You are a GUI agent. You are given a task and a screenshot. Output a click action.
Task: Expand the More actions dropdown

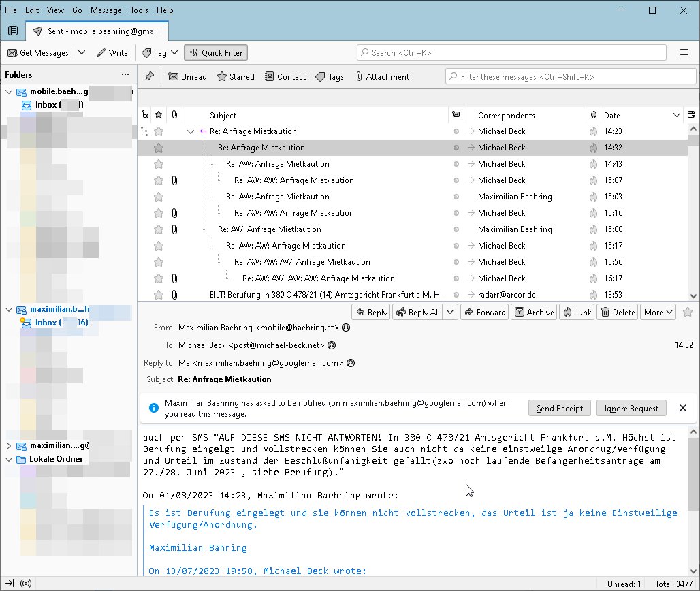click(x=658, y=312)
